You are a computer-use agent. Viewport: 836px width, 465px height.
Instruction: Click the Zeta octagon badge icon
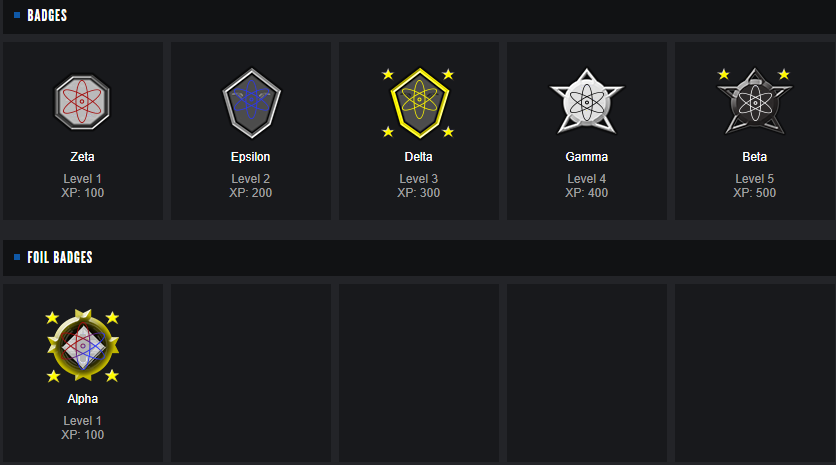[x=82, y=102]
